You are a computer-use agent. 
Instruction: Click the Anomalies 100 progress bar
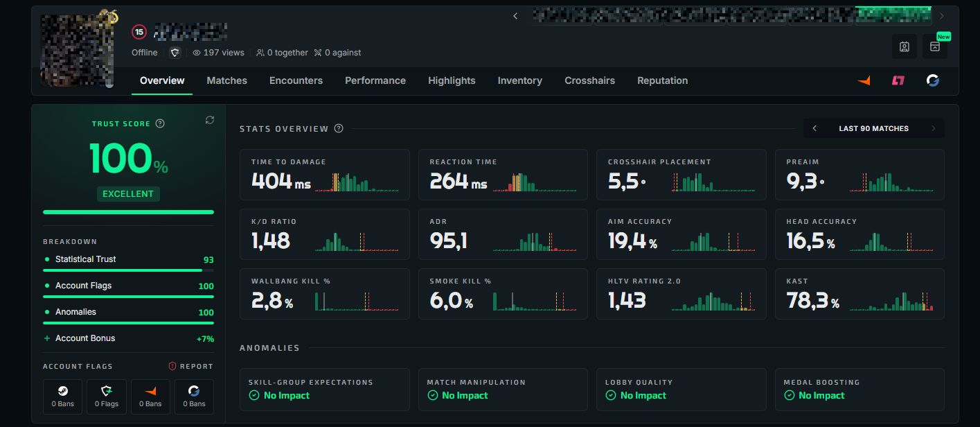128,323
